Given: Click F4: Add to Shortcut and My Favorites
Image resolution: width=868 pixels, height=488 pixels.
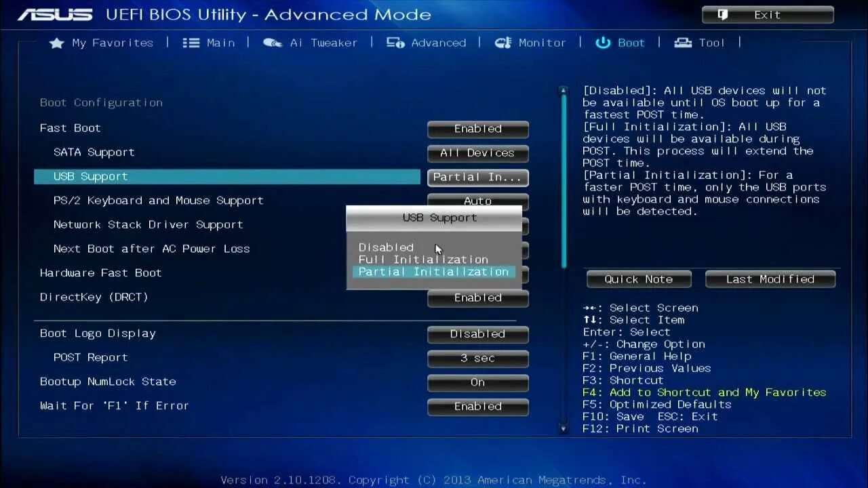Looking at the screenshot, I should (x=704, y=392).
